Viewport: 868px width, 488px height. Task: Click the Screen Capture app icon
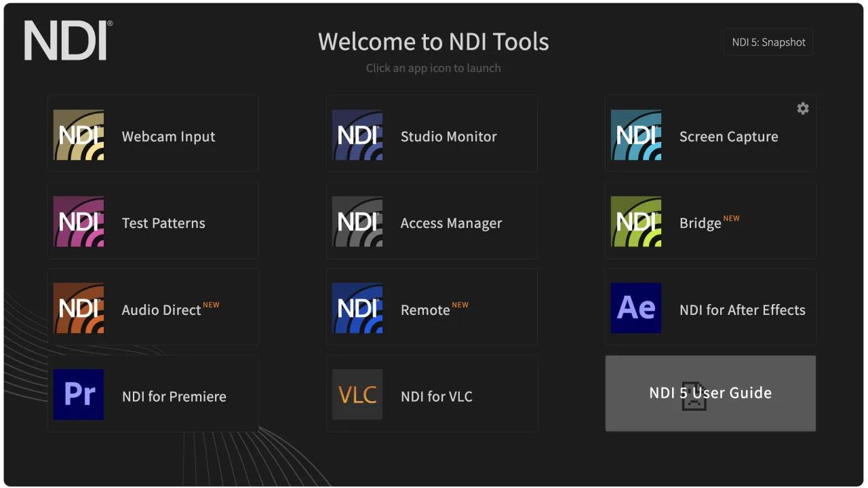pos(636,135)
